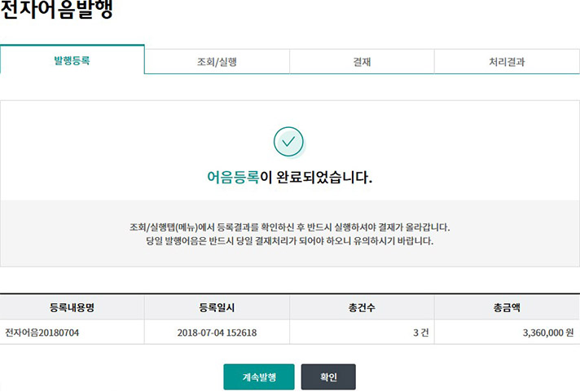The height and width of the screenshot is (392, 580).
Task: Select the 처리결과 tab
Action: (x=507, y=61)
